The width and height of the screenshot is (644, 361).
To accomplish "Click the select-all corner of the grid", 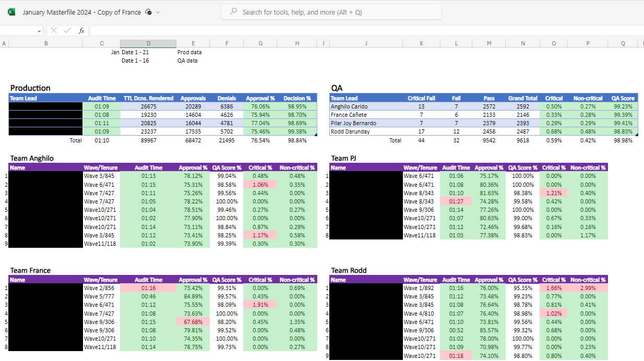I will click(4, 43).
